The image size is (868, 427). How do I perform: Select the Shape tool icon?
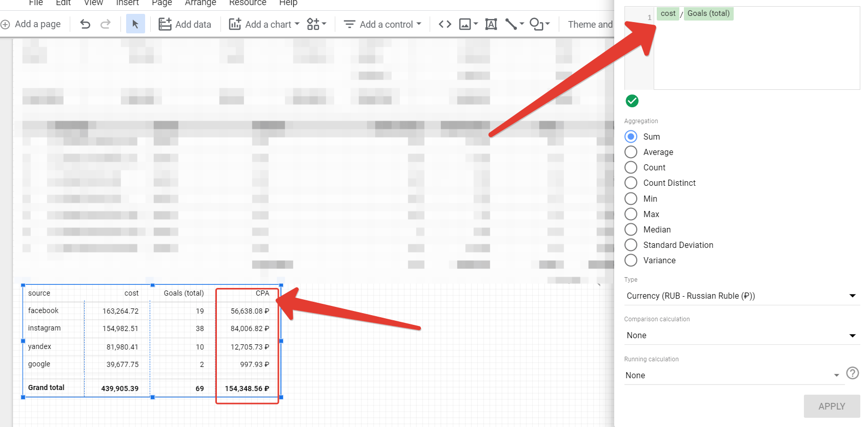536,24
